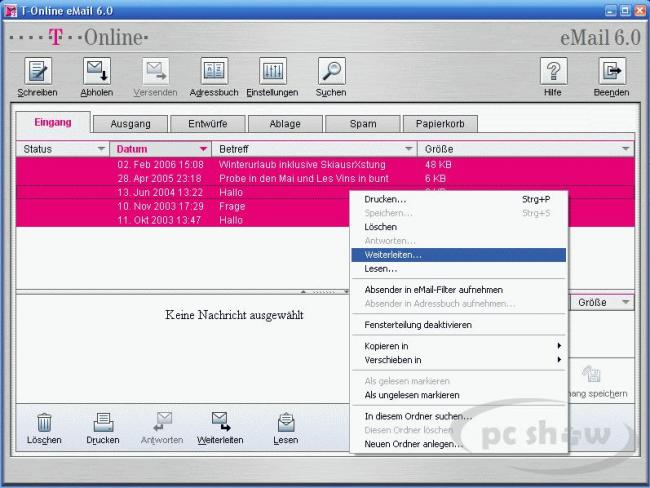Open Einstellungen settings icon
This screenshot has width=650, height=488.
(x=273, y=71)
